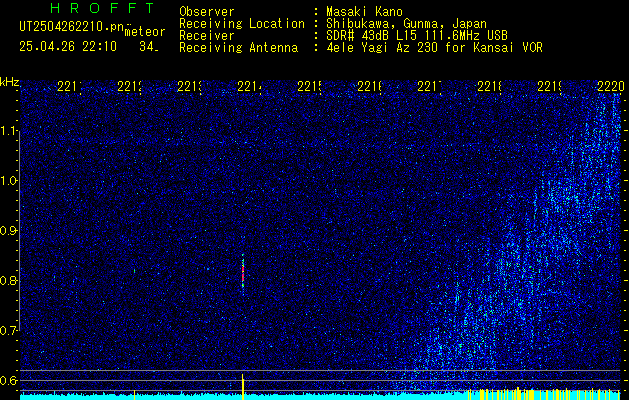Click the meteor count value 34
Screen dimensions: 629x400
(x=148, y=47)
